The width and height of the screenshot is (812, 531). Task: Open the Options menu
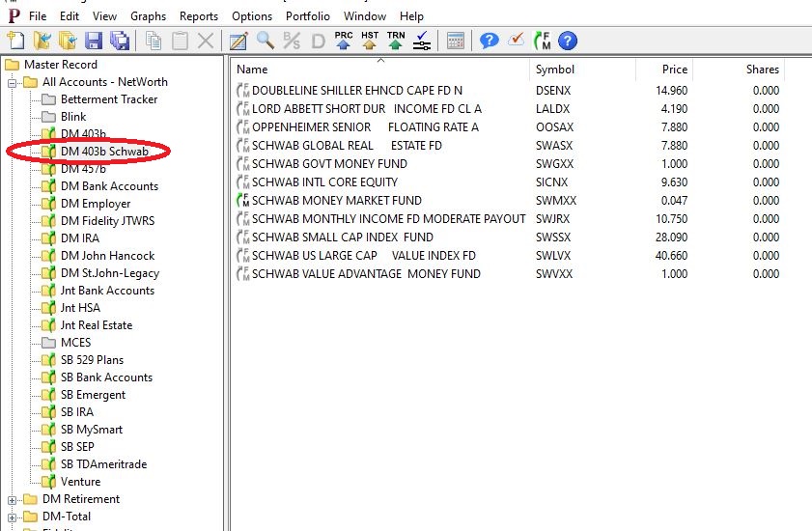pyautogui.click(x=252, y=16)
